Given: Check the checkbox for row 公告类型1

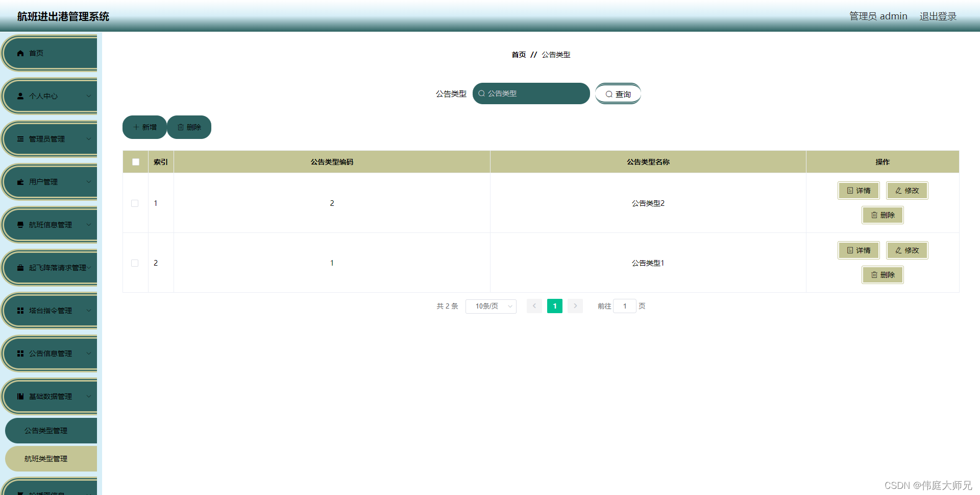Looking at the screenshot, I should coord(135,263).
